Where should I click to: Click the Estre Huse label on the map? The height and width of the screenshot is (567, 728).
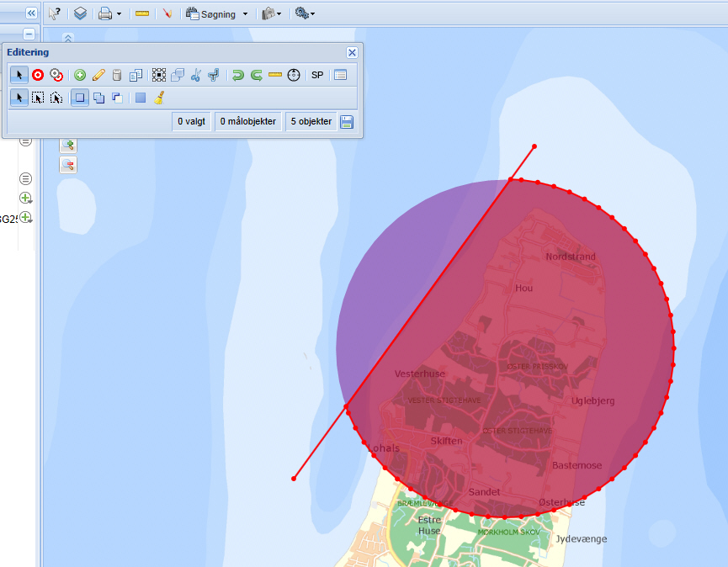pos(429,525)
